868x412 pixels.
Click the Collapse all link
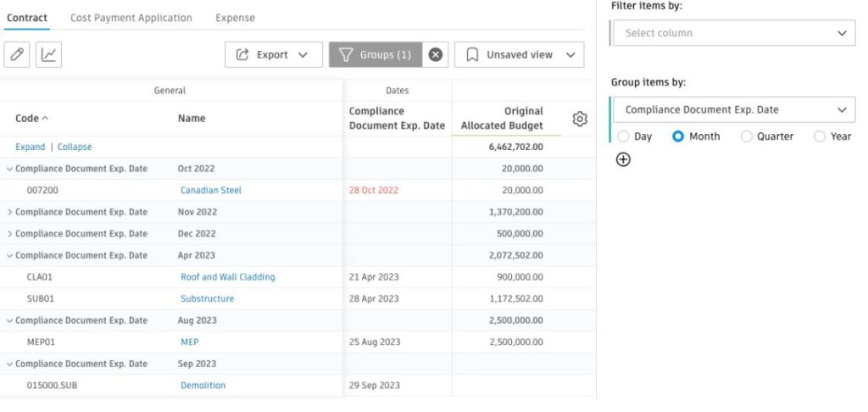pos(75,147)
